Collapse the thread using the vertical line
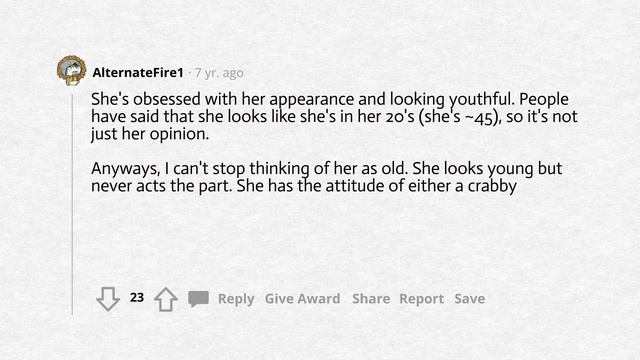Image resolution: width=640 pixels, height=360 pixels. pyautogui.click(x=73, y=204)
